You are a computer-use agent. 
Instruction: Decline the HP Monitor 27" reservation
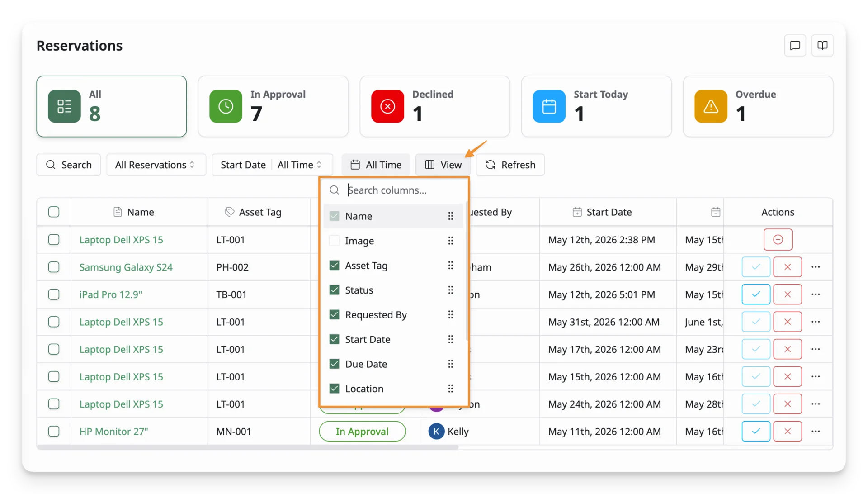point(787,432)
